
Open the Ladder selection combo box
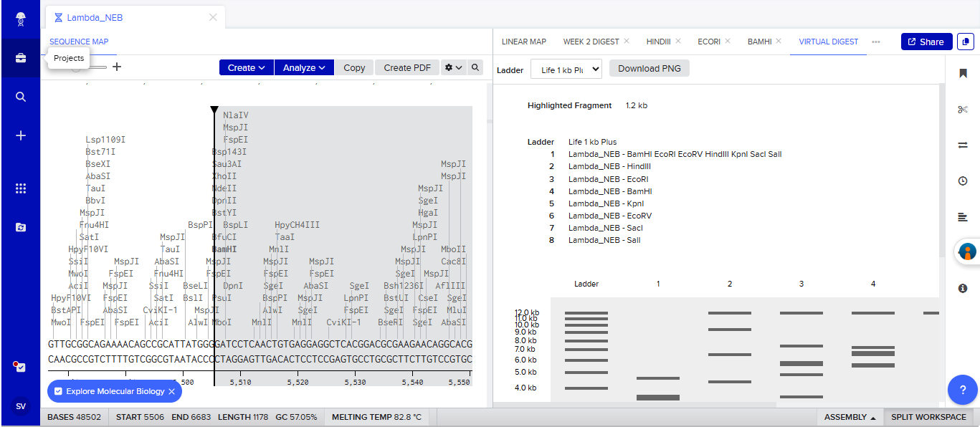click(x=566, y=69)
